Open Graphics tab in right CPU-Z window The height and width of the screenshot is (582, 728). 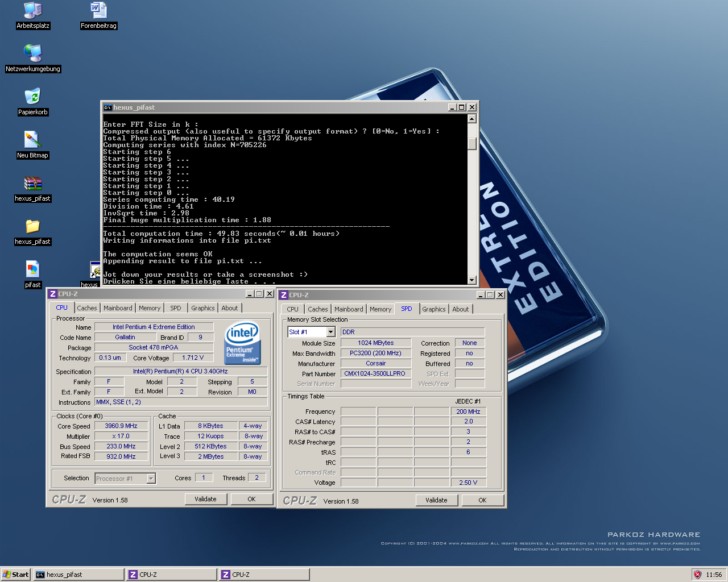pos(434,309)
